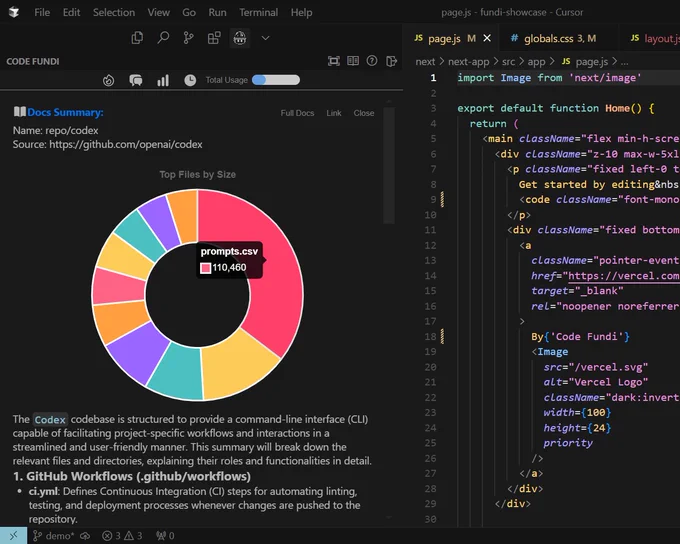Switch to the layout.js tab
Viewport: 680px width, 544px height.
(x=655, y=39)
